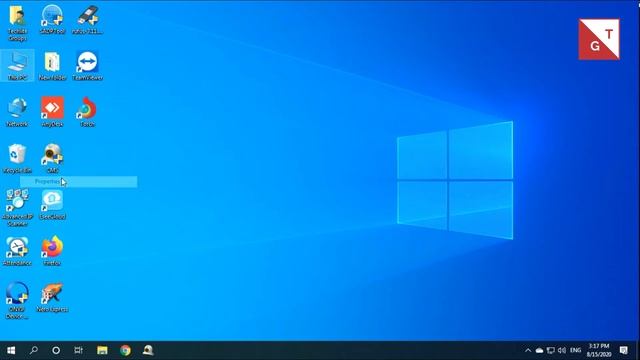Open taskbar Search magnifier
This screenshot has width=640, height=360.
34,350
